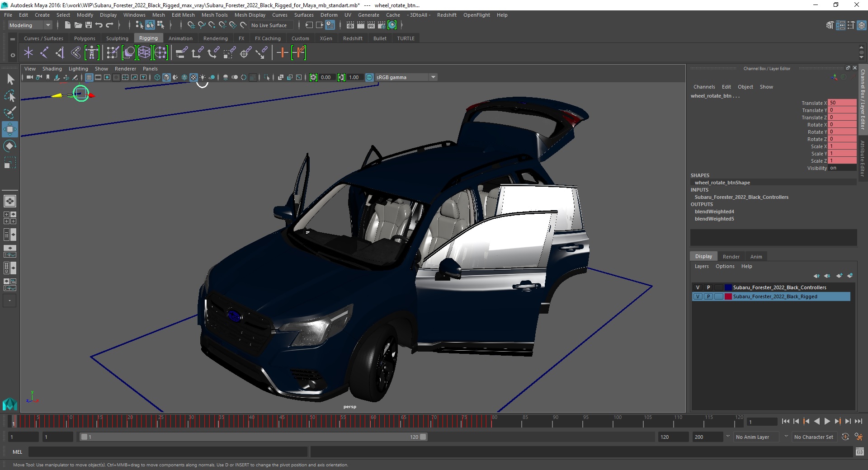This screenshot has width=868, height=470.
Task: Click the blue color swatch of Controllers layer
Action: pos(728,287)
